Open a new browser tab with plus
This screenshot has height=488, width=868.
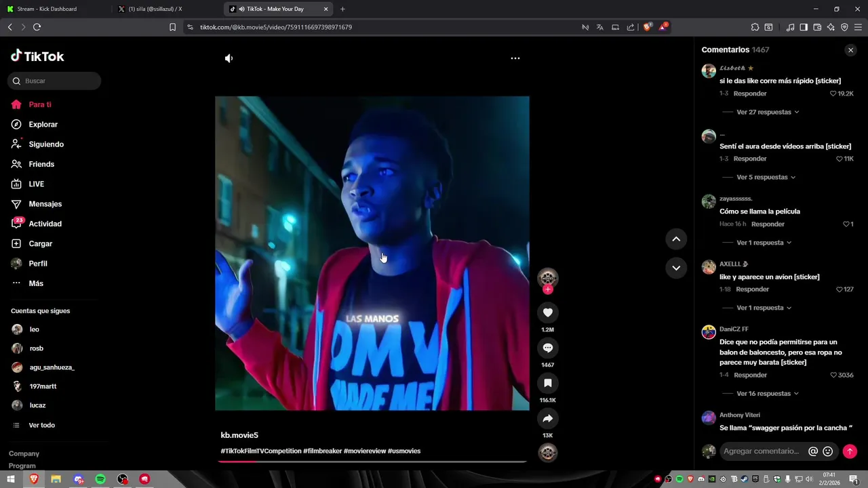pos(342,9)
